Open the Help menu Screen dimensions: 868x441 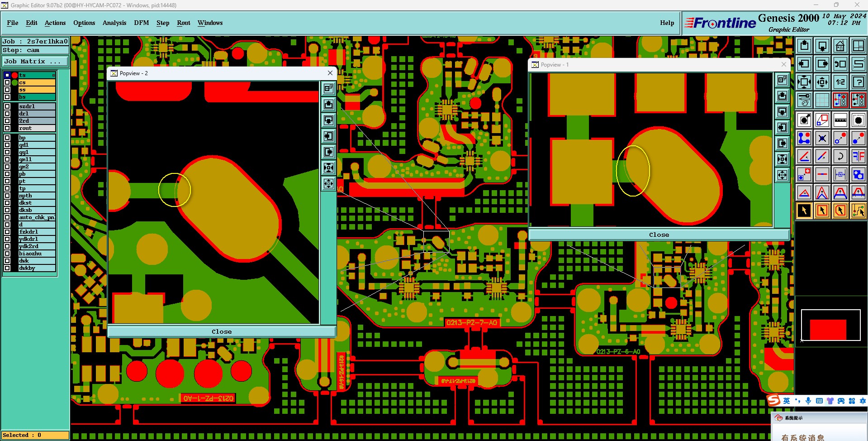tap(667, 23)
